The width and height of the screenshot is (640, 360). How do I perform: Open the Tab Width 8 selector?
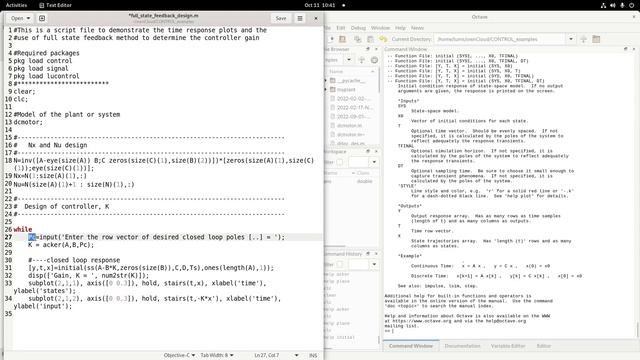point(217,355)
